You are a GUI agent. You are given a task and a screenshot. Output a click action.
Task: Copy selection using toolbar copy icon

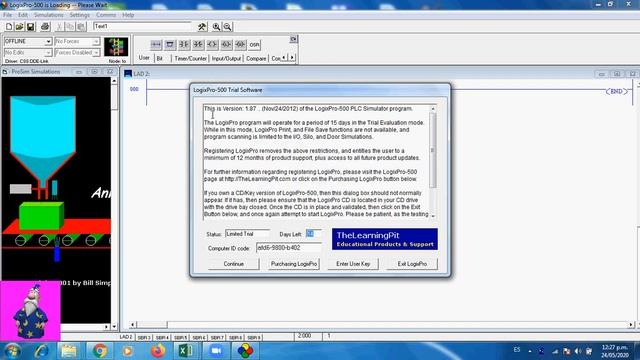70,27
